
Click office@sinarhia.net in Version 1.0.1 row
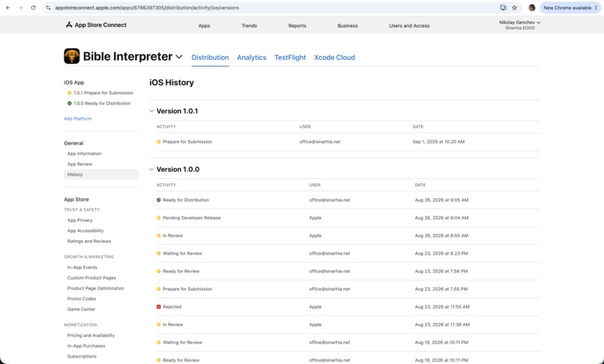coord(320,142)
